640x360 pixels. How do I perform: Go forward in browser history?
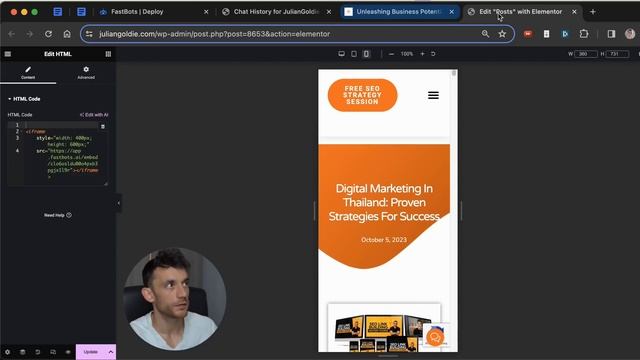click(30, 34)
